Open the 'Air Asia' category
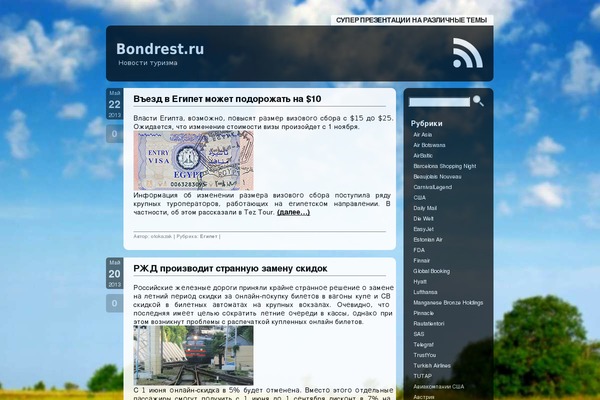Image resolution: width=600 pixels, height=400 pixels. pyautogui.click(x=422, y=135)
